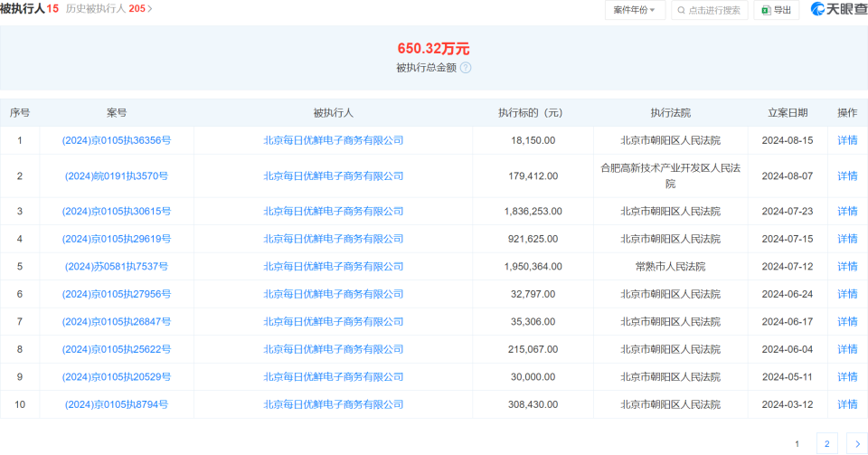Open 详情 for row dated 2024-03-12

tap(847, 404)
